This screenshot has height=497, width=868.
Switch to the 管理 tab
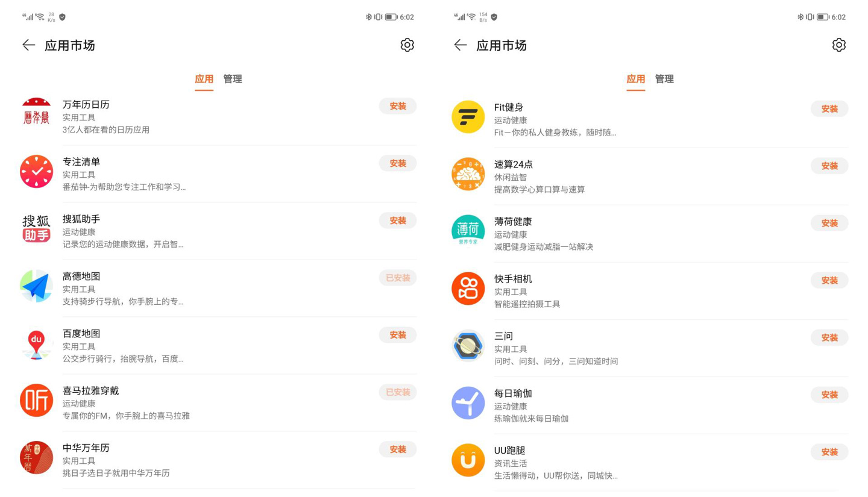point(233,79)
